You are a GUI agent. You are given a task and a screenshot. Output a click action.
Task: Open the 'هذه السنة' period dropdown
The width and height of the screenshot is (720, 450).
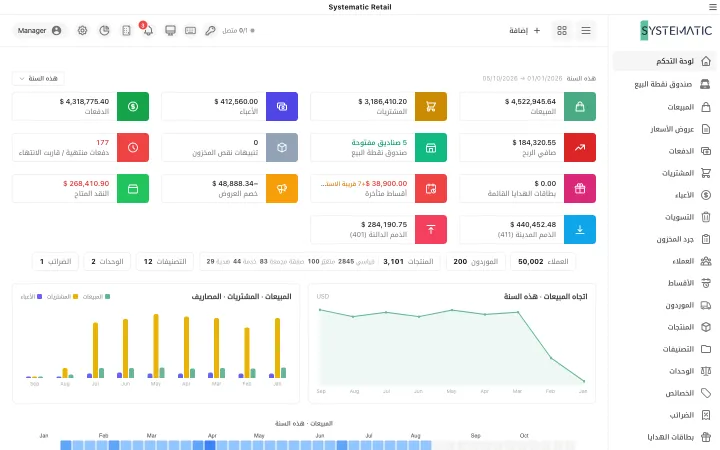tap(38, 79)
